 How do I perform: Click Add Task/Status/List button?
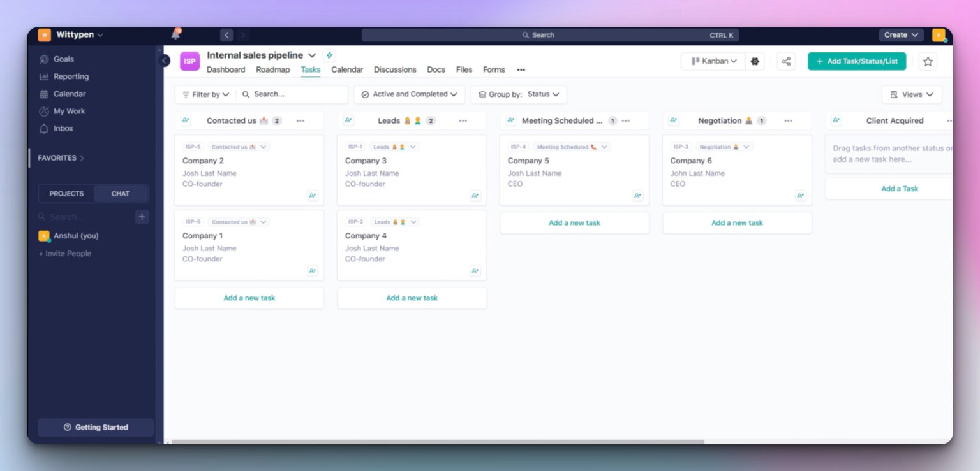(856, 61)
